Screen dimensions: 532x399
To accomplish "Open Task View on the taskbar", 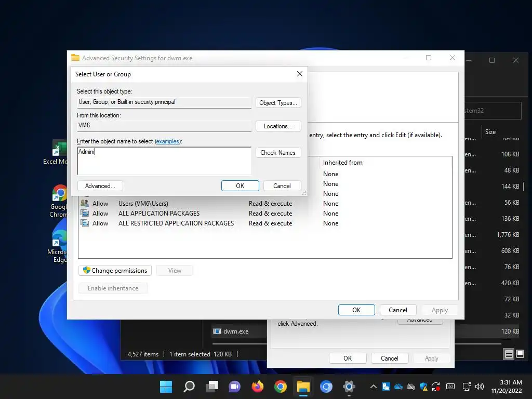I will [212, 387].
